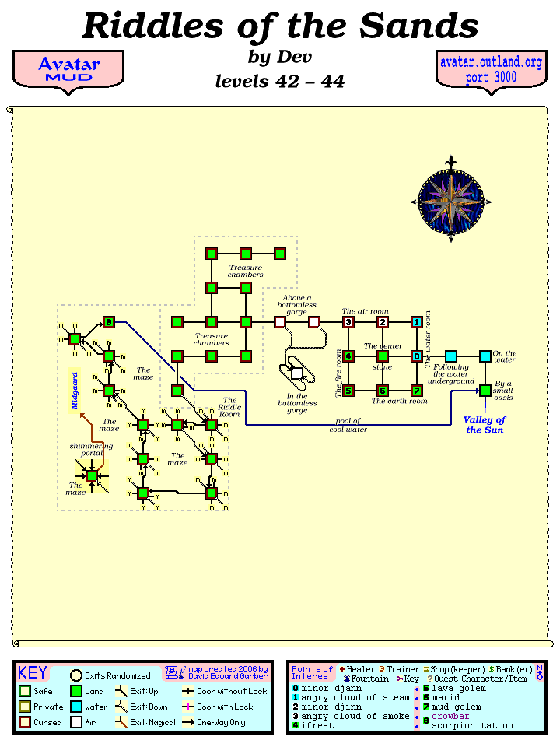Click the 'By a small oasis' green room
This screenshot has width=560, height=747.
point(485,391)
